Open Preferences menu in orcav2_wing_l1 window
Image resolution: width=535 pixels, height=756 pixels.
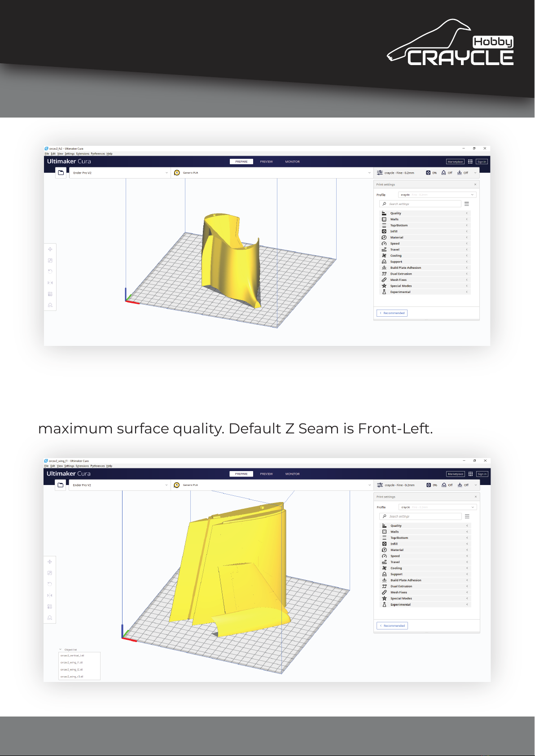point(97,466)
